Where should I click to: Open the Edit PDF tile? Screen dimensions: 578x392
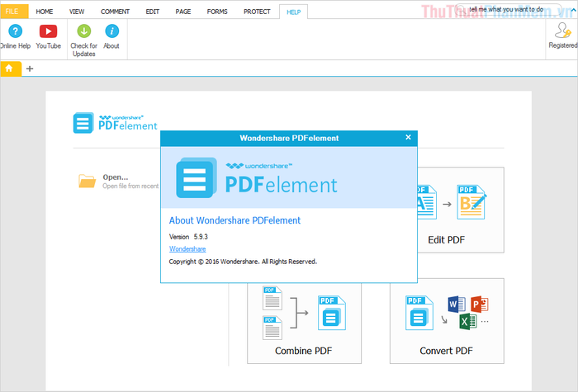click(x=461, y=210)
